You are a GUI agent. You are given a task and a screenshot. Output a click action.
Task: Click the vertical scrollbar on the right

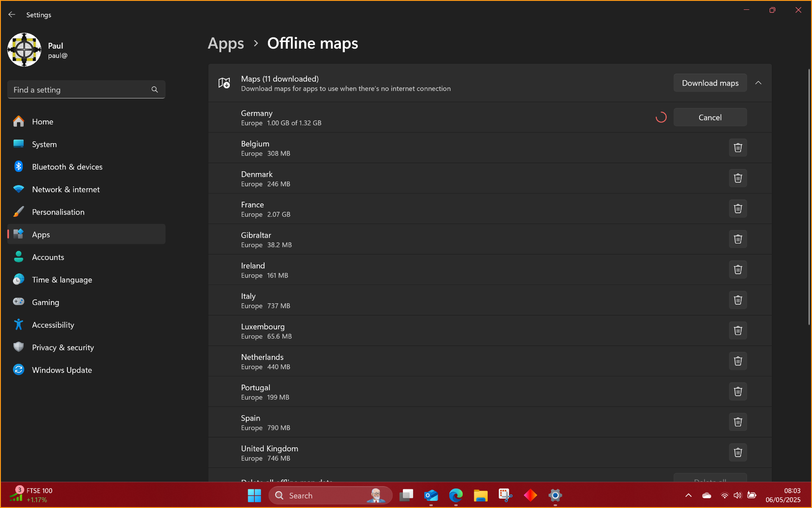click(809, 196)
